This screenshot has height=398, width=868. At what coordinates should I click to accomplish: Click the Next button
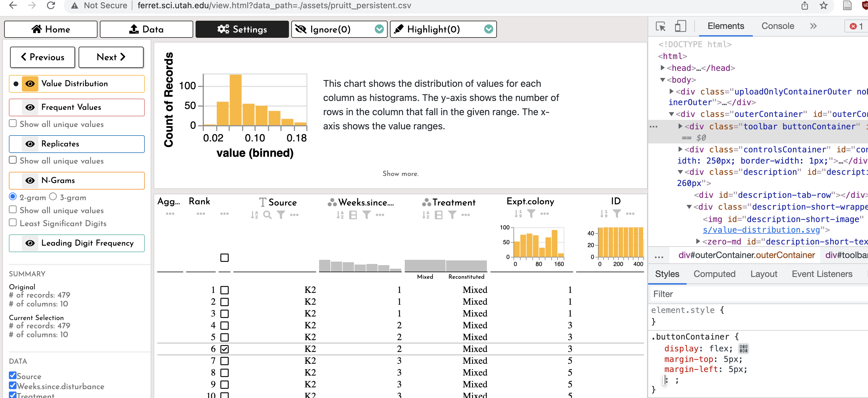(x=111, y=57)
